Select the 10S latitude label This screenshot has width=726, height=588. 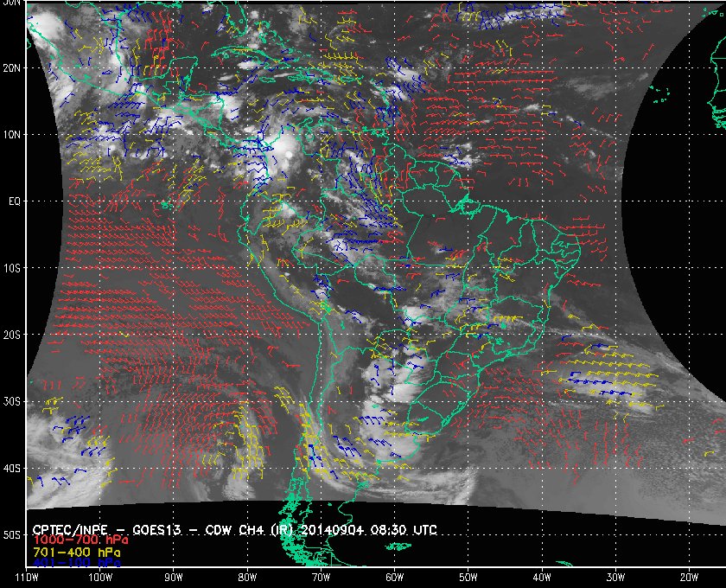(x=11, y=268)
